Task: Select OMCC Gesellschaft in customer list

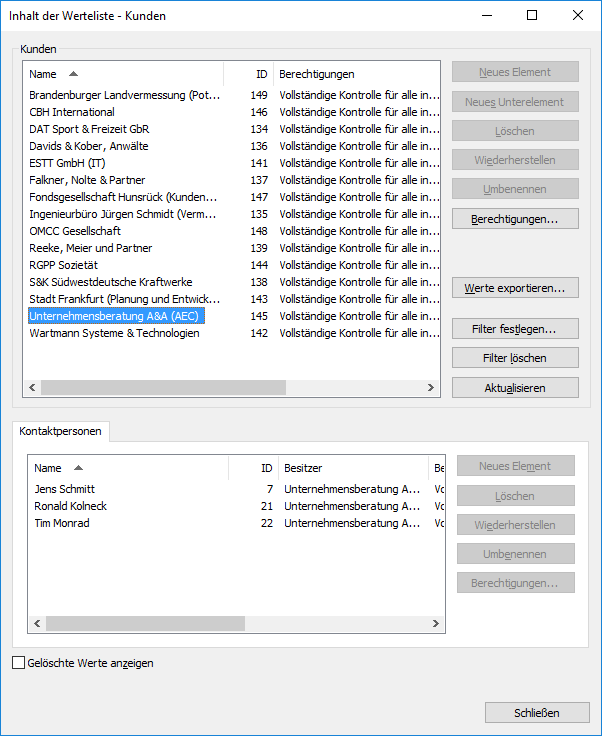Action: click(75, 231)
